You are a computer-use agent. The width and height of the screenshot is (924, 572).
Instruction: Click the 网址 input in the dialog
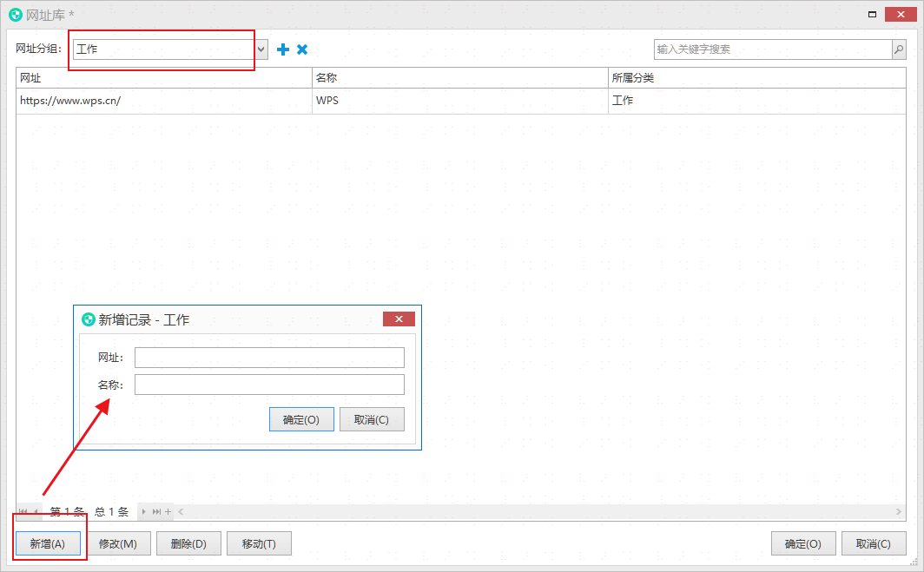(269, 358)
